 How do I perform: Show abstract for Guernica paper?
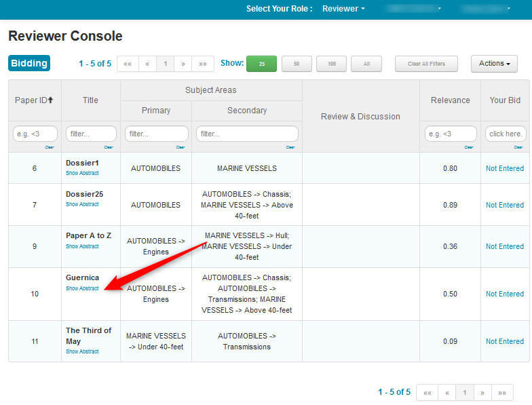[x=82, y=288]
